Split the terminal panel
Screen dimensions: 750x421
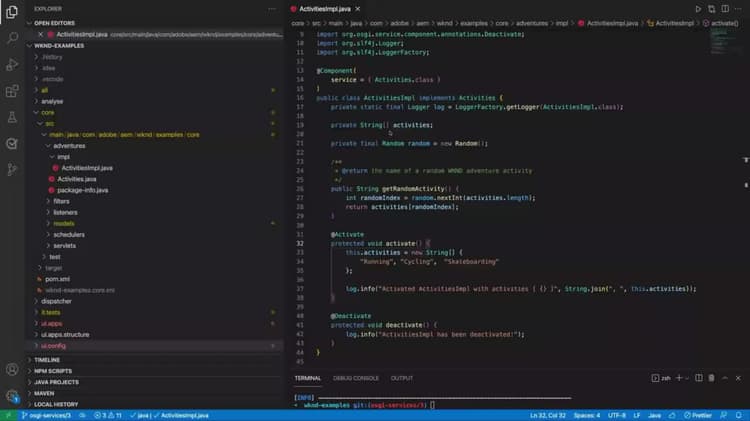tap(698, 378)
